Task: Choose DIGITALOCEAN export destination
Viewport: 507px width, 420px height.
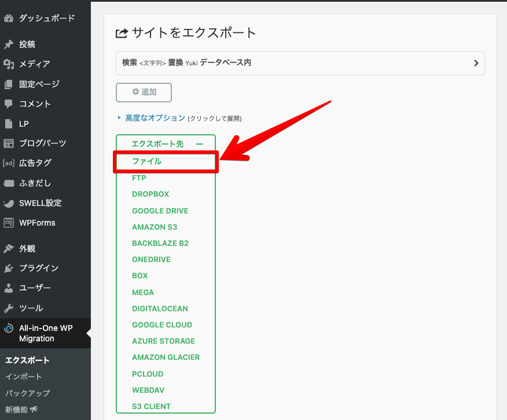Action: coord(160,308)
